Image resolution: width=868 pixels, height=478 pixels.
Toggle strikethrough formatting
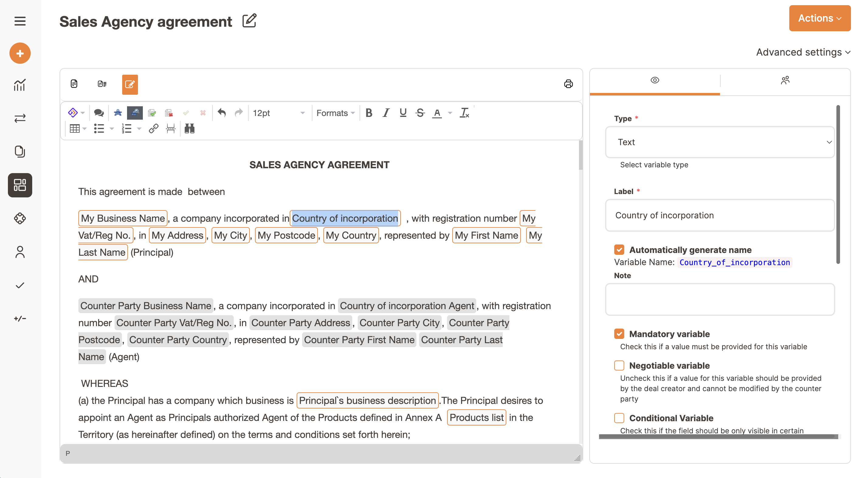[x=420, y=113]
